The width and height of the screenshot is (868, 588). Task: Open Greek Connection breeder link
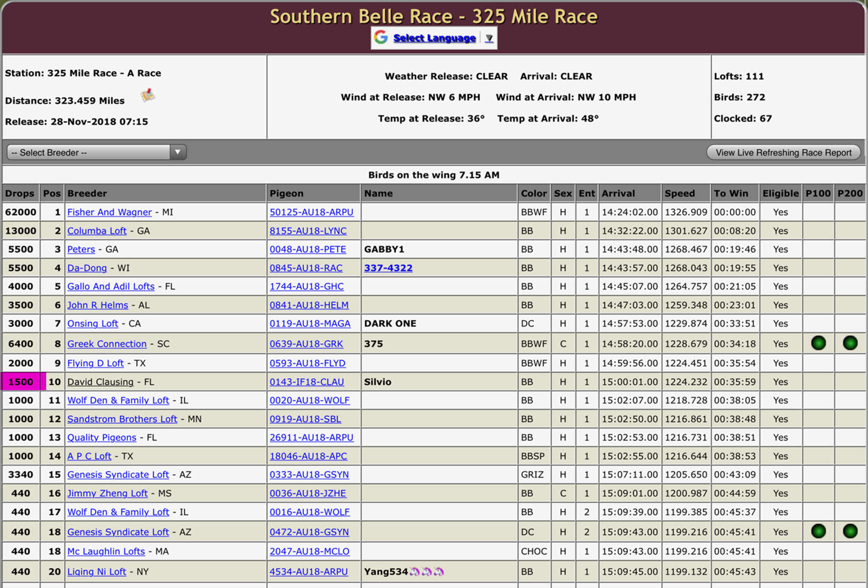(x=107, y=344)
